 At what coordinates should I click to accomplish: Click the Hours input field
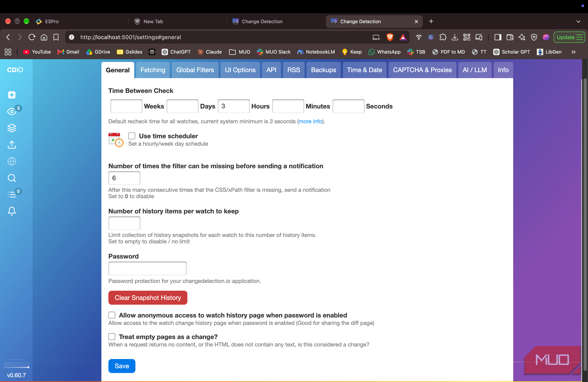(233, 106)
